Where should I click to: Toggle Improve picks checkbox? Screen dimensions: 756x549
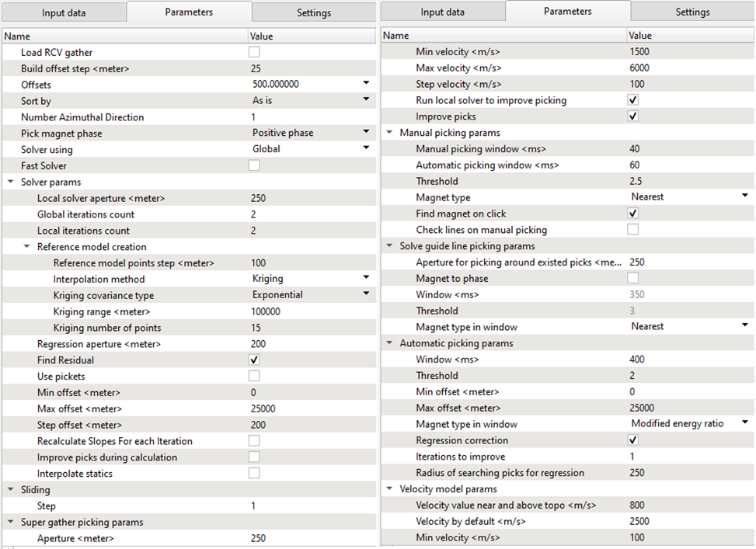(x=633, y=116)
